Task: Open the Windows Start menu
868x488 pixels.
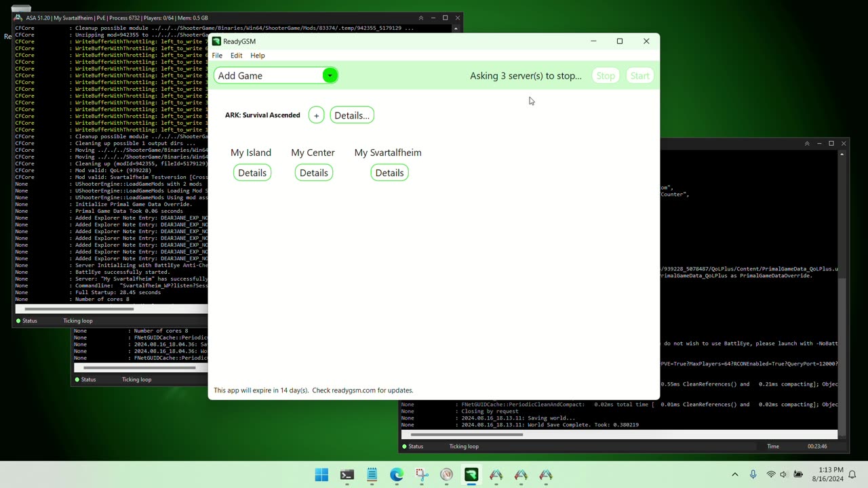Action: point(321,474)
